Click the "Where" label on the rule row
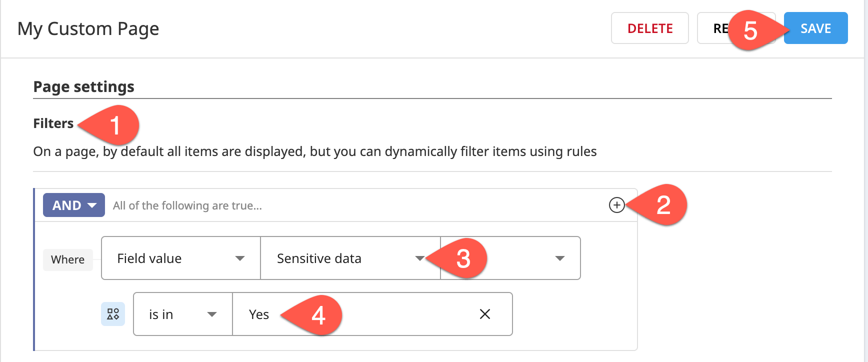 67,259
